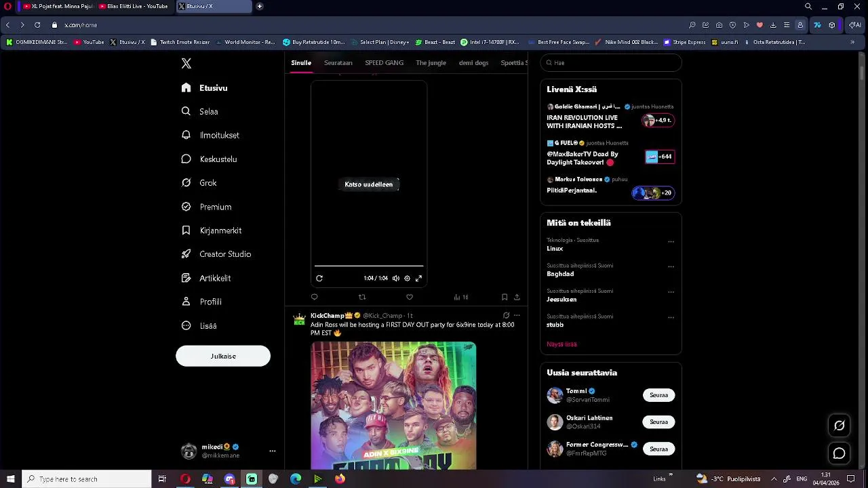The image size is (868, 488).
Task: Open options for Baghdad trend
Action: (x=671, y=266)
